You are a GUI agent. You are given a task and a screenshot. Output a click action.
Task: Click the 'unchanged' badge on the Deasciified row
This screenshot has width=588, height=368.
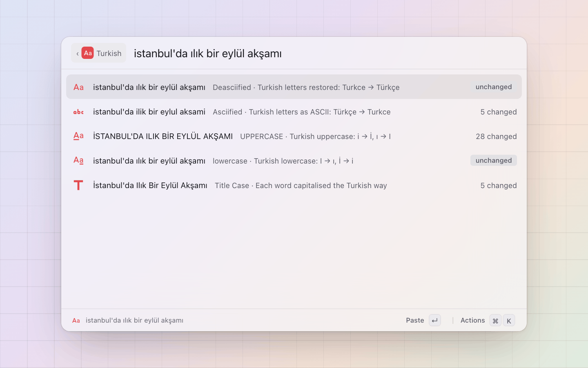coord(494,87)
